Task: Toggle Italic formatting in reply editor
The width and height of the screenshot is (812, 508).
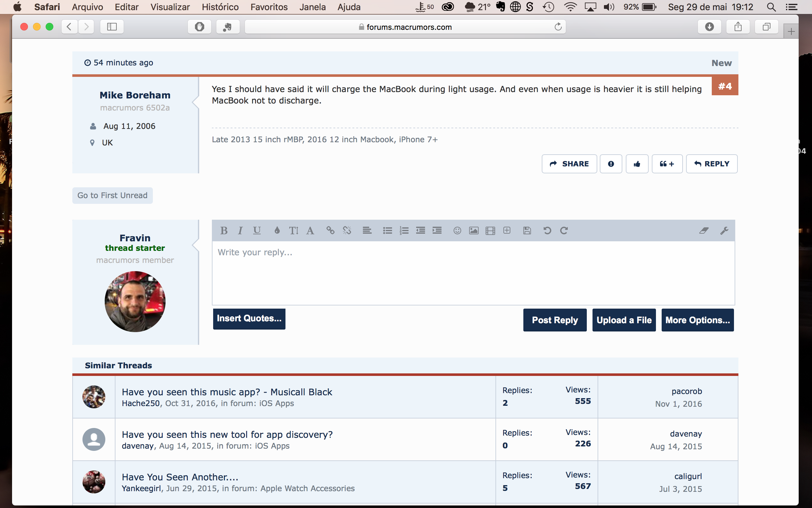Action: click(x=240, y=231)
